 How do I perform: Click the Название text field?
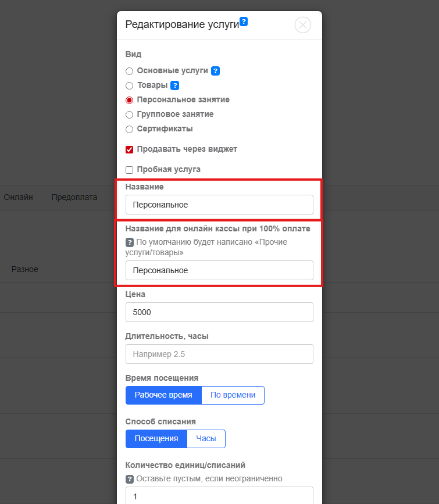[x=219, y=205]
